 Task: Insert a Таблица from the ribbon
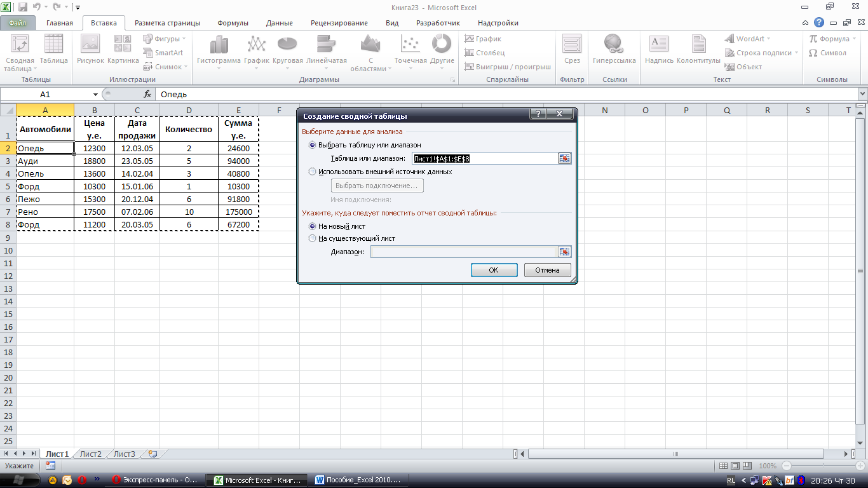point(54,50)
